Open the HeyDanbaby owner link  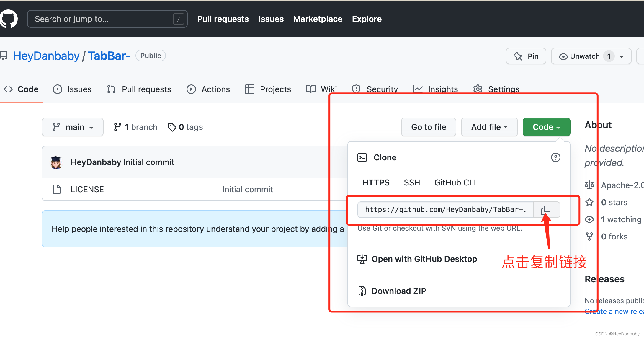pyautogui.click(x=46, y=56)
